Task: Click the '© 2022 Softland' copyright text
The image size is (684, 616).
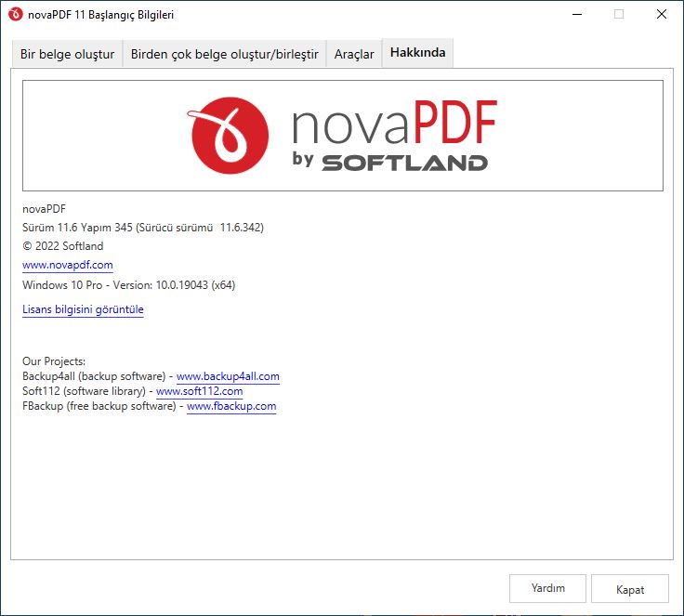Action: (63, 246)
